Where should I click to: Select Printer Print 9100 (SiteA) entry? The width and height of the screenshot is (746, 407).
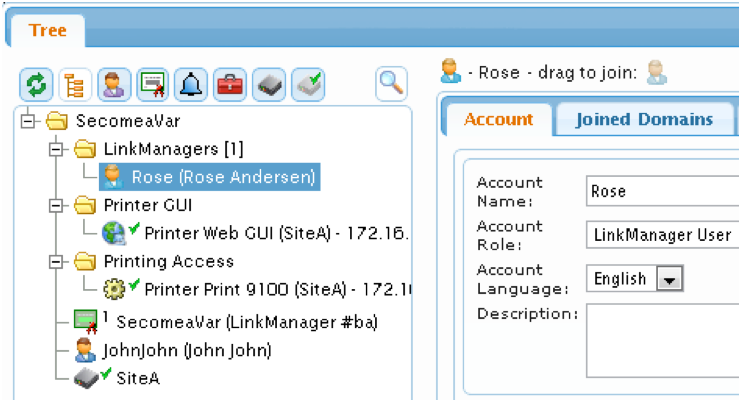278,289
